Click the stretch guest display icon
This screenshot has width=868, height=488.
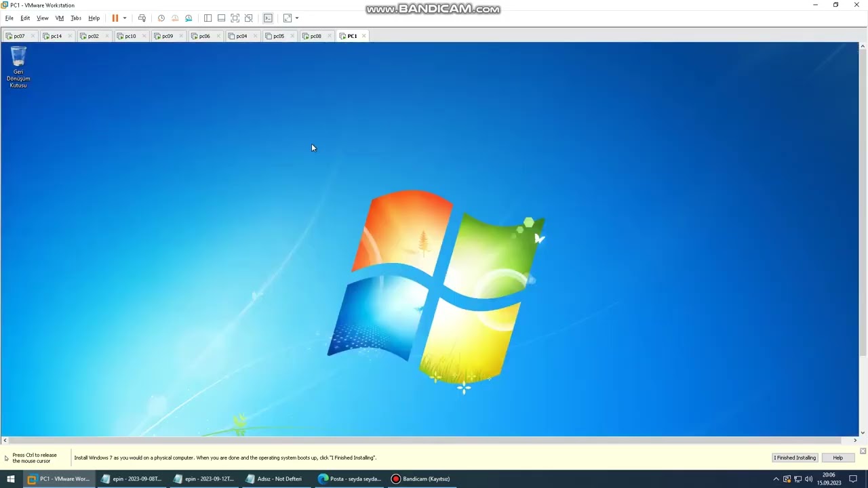click(x=288, y=18)
